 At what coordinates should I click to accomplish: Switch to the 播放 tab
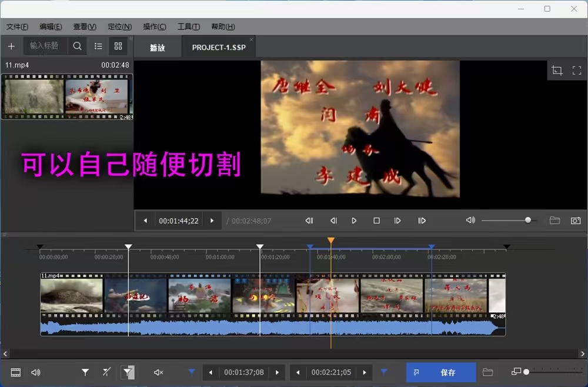(158, 48)
